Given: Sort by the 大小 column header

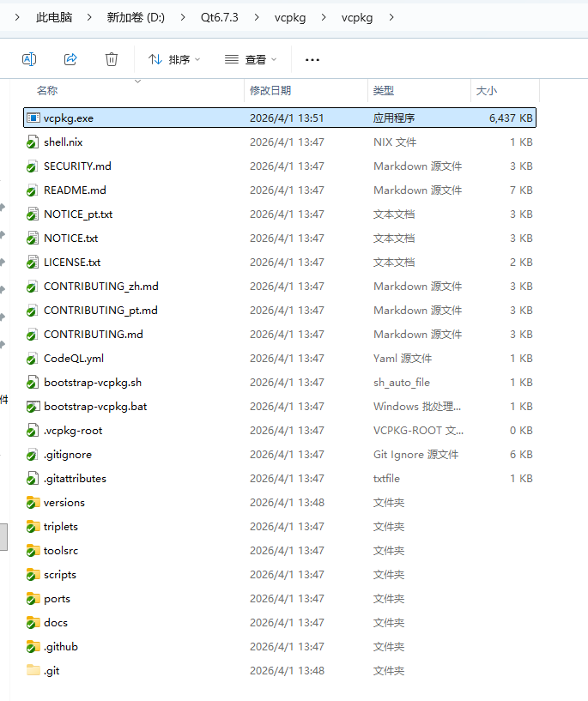Looking at the screenshot, I should pos(487,91).
